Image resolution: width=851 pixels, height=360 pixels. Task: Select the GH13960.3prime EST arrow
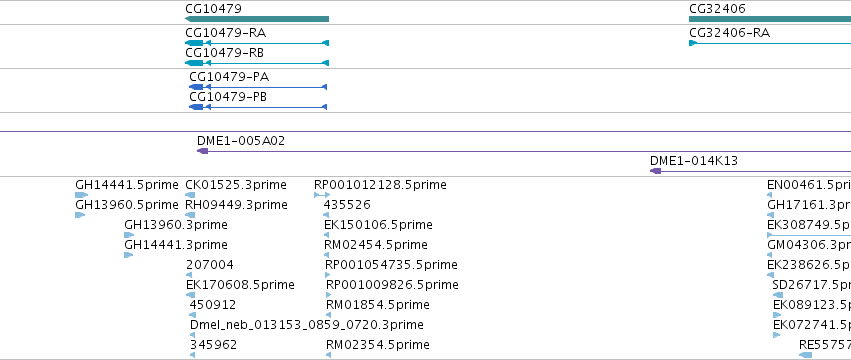tap(129, 235)
